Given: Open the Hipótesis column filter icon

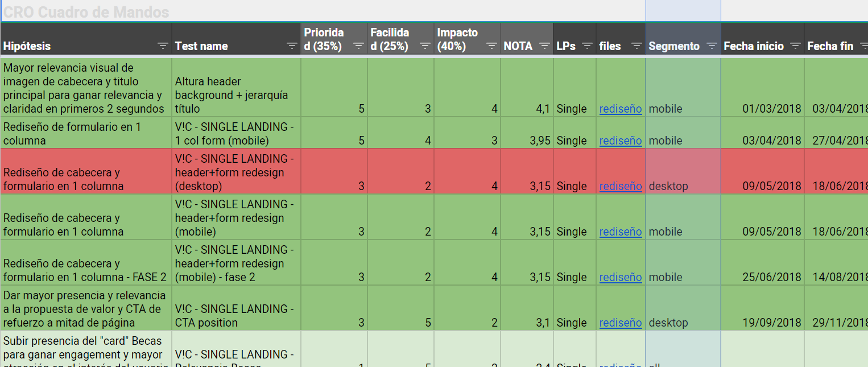Looking at the screenshot, I should point(163,46).
